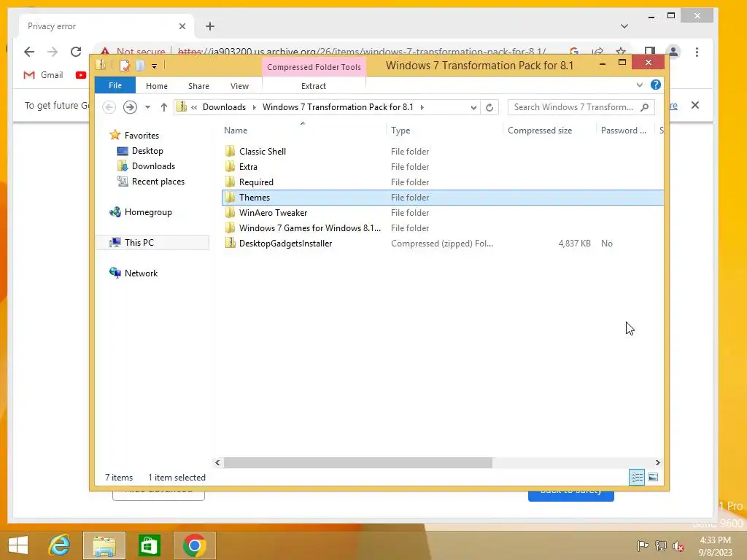
Task: Close the Privacy error tab
Action: click(182, 26)
